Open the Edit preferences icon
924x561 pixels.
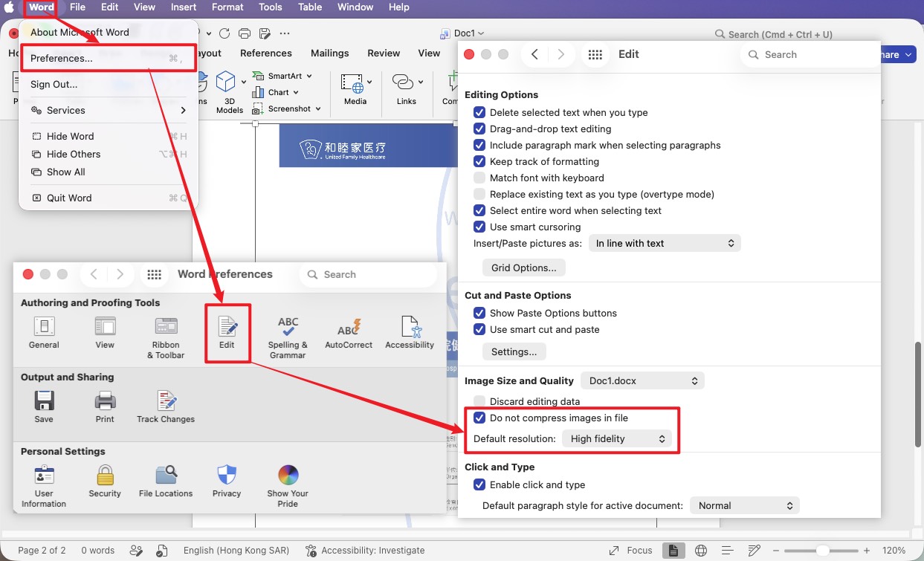click(227, 327)
